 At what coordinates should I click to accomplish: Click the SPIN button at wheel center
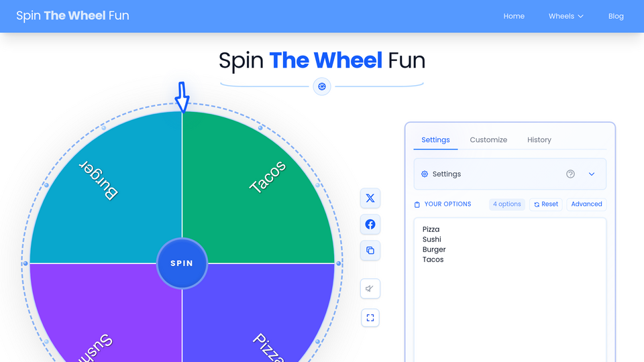click(182, 263)
